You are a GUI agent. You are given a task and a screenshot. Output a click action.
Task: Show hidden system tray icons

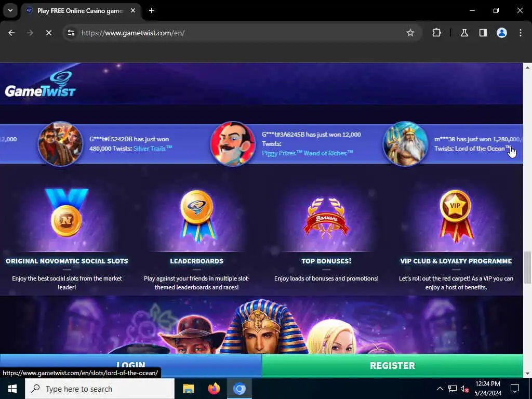(440, 389)
